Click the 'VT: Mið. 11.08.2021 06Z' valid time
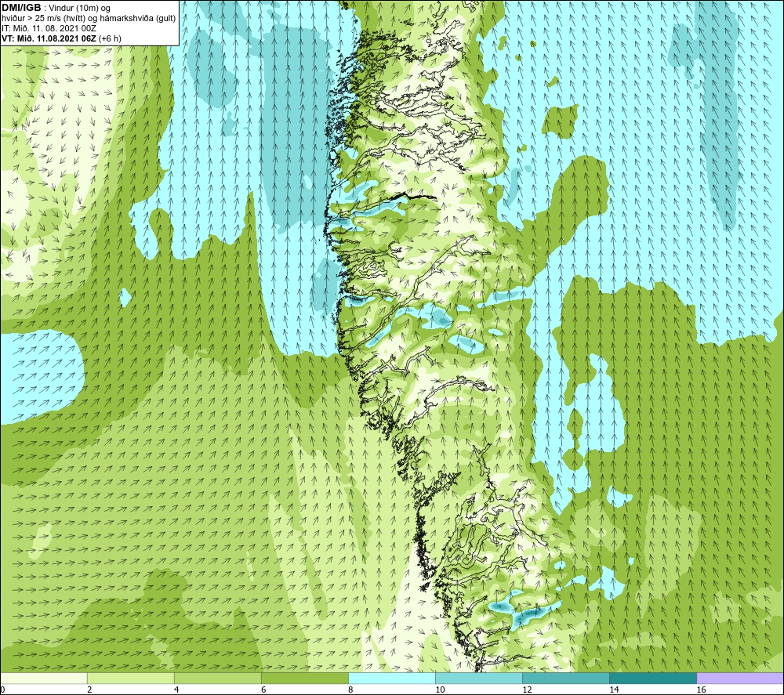The width and height of the screenshot is (784, 695). 49,38
